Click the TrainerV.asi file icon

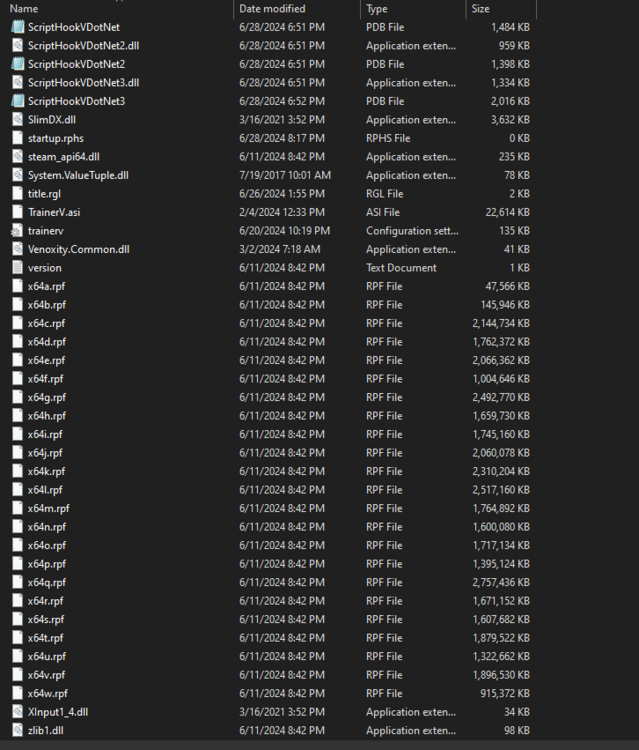pyautogui.click(x=18, y=212)
